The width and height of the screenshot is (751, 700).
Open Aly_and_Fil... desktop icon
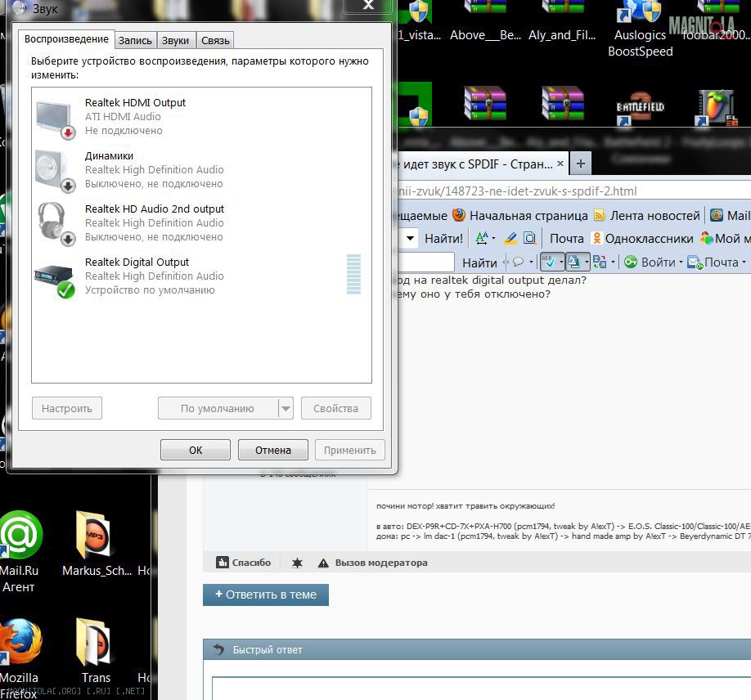tap(562, 21)
